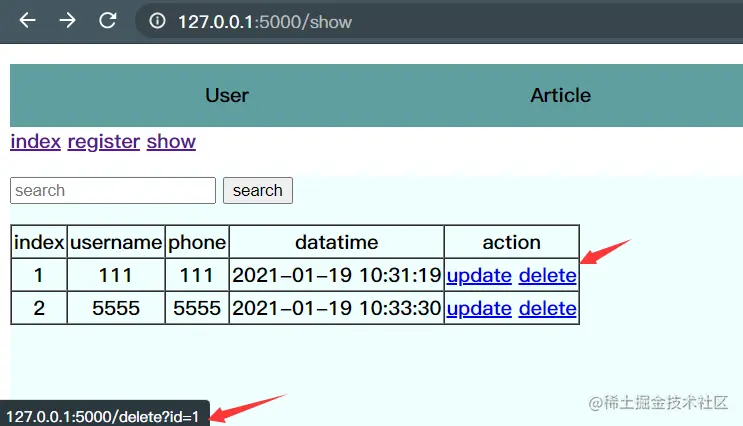
Task: Select the phone cell '5555'
Action: pos(197,308)
